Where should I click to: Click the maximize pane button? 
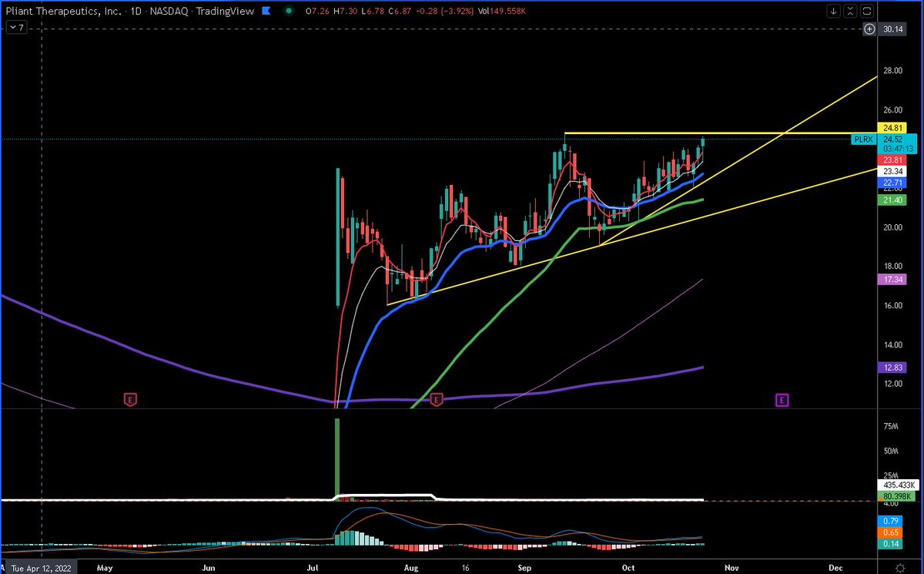coord(867,11)
